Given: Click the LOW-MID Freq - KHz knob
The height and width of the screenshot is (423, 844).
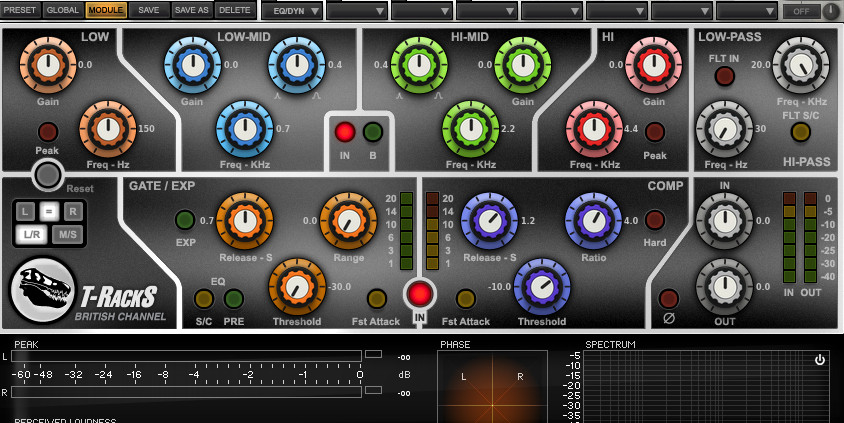Looking at the screenshot, I should pyautogui.click(x=245, y=129).
